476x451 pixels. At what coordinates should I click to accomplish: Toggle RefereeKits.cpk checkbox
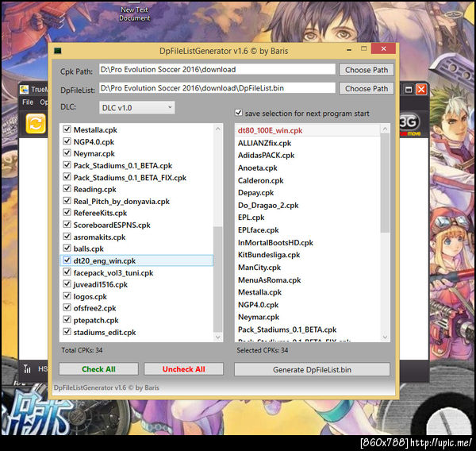[x=67, y=213]
